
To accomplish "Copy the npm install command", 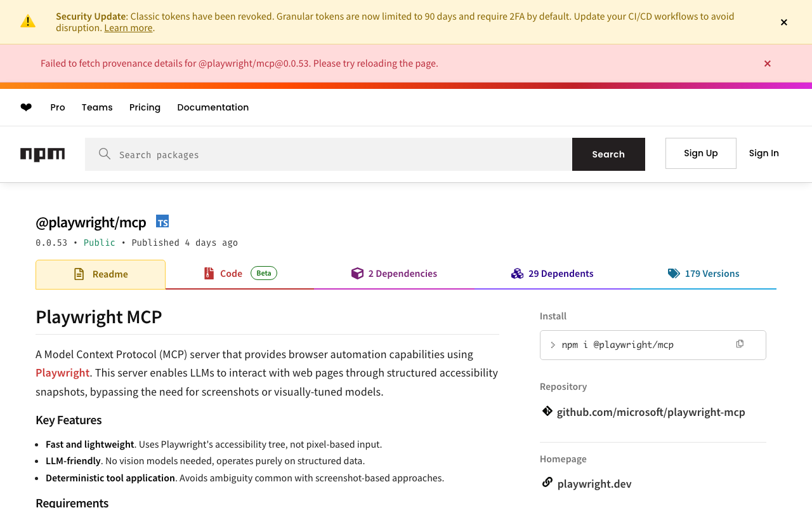I will 740,344.
